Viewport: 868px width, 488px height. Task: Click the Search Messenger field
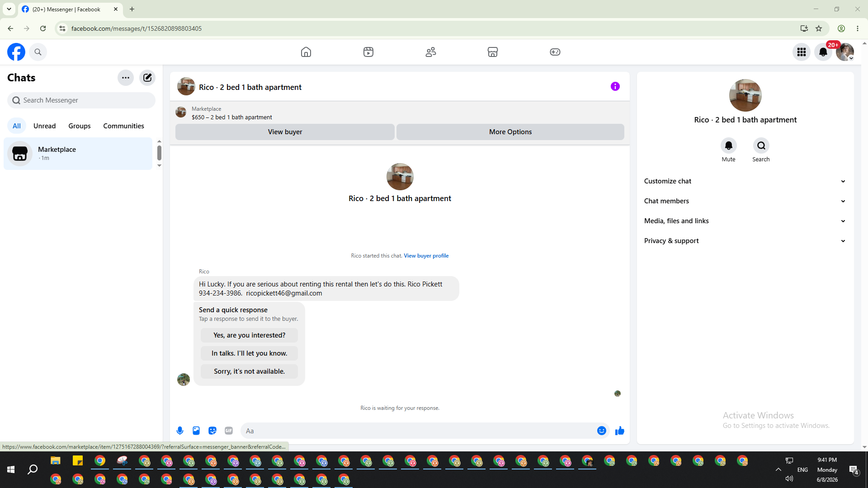[x=81, y=100]
